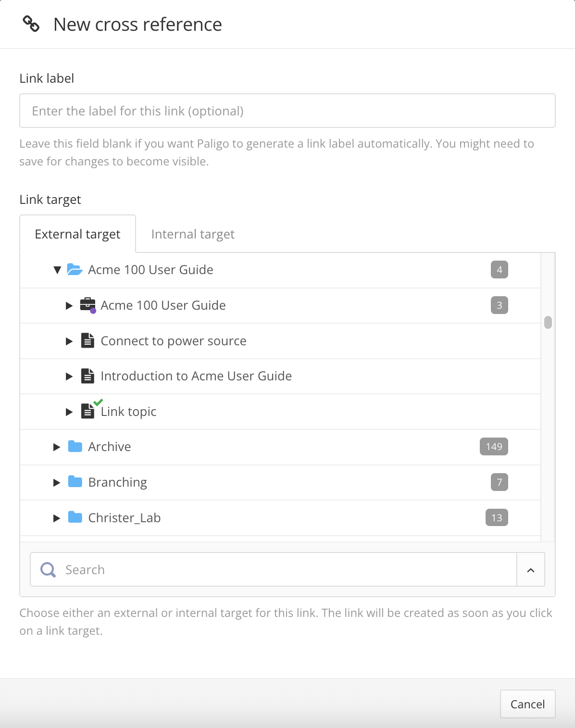This screenshot has height=728, width=575.
Task: Switch to the Internal target tab
Action: (192, 234)
